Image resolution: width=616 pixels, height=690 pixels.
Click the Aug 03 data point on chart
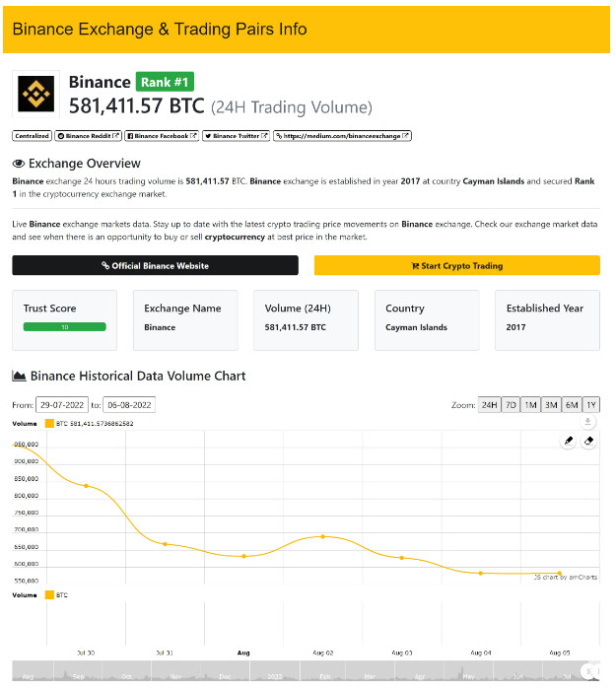tap(402, 558)
